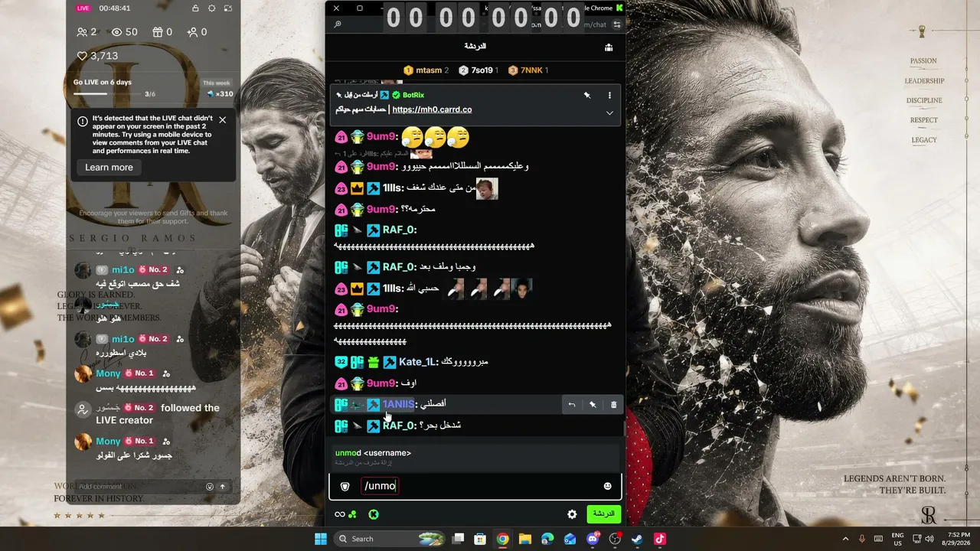Dismiss the LIVE chat detection notice

click(x=222, y=119)
